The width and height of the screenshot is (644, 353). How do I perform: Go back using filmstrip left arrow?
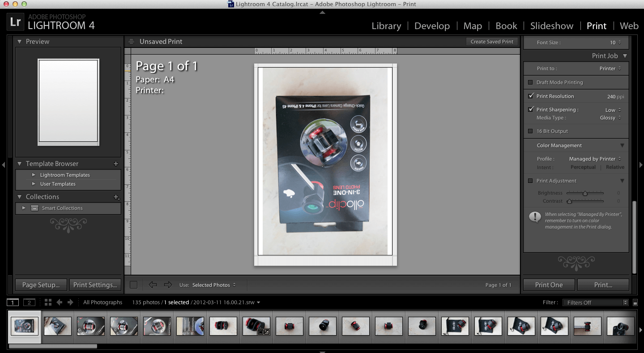(60, 302)
